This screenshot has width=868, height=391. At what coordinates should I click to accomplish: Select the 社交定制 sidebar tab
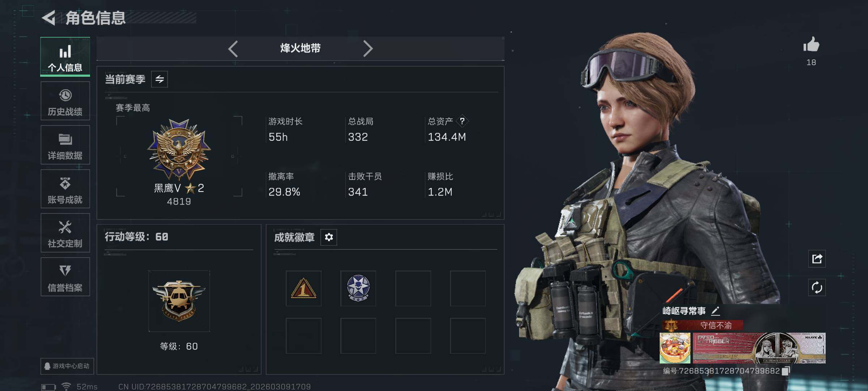pyautogui.click(x=65, y=233)
